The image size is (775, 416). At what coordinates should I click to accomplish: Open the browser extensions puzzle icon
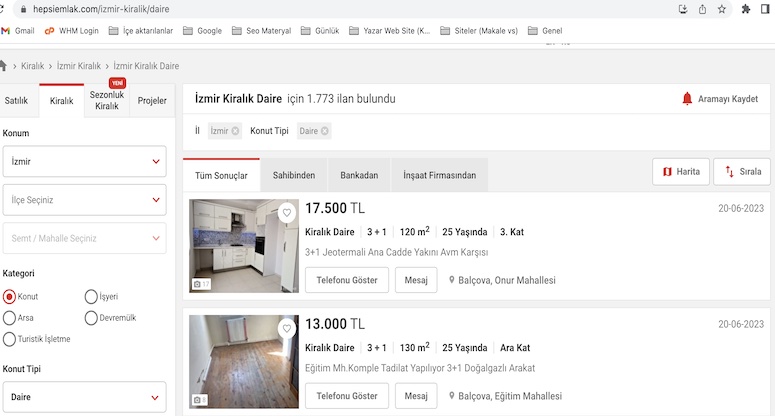[746, 9]
